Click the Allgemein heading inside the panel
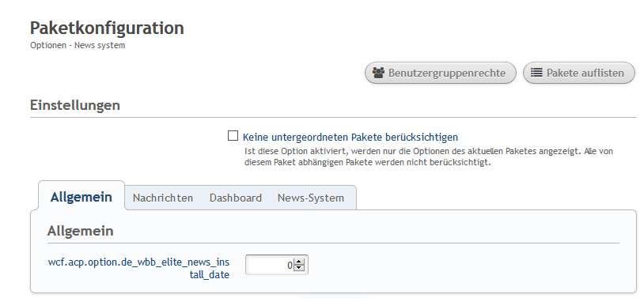Image resolution: width=644 pixels, height=298 pixels. (80, 231)
